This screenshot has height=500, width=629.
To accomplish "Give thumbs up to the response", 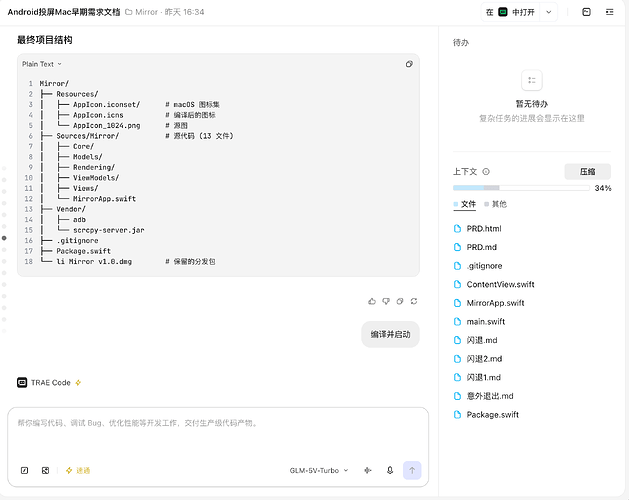I will click(x=372, y=301).
